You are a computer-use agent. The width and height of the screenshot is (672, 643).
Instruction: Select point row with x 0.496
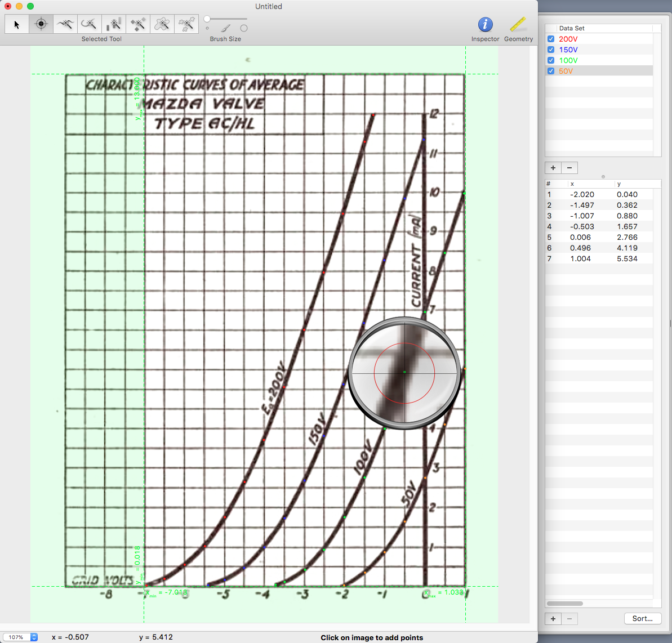coord(599,248)
